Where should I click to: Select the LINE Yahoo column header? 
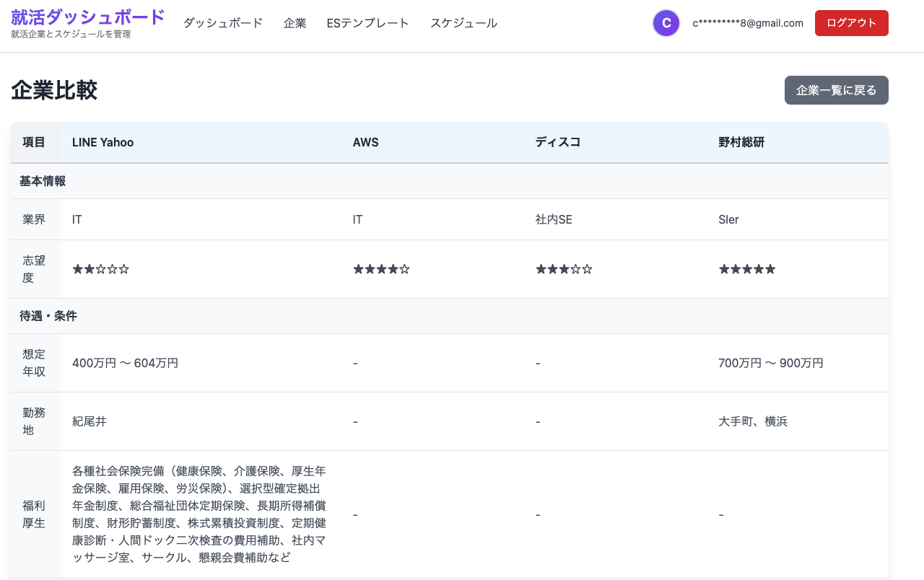(103, 142)
